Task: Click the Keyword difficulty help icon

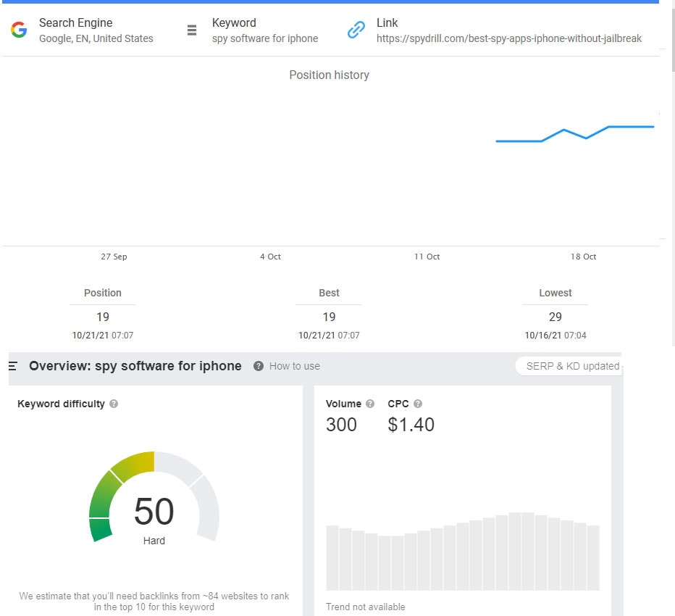Action: tap(114, 404)
